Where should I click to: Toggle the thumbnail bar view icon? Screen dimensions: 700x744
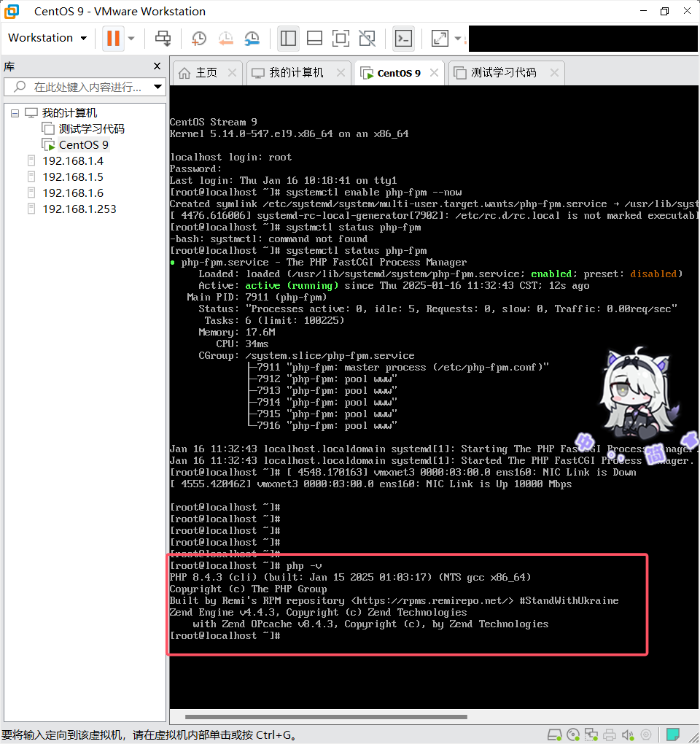314,38
